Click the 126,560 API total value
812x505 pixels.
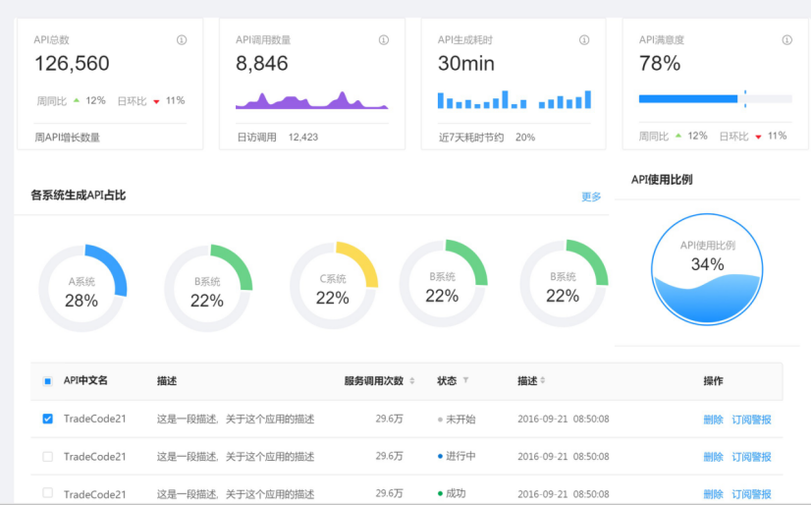[x=72, y=63]
